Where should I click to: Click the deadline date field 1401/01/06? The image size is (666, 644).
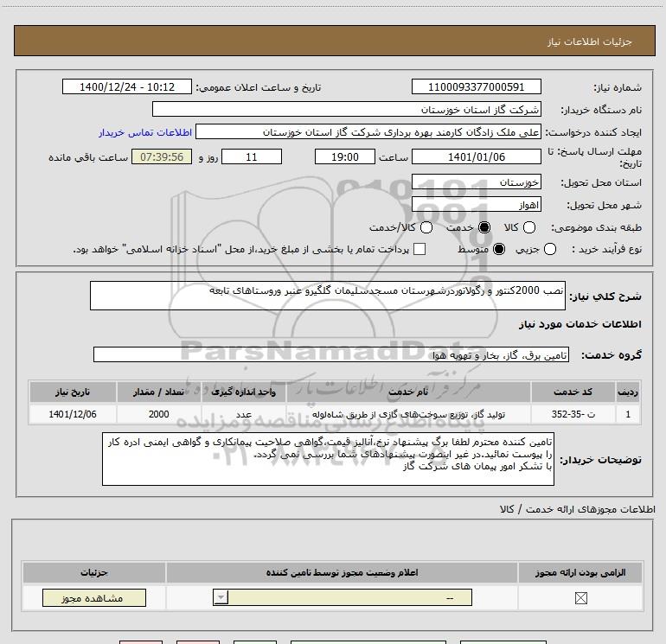point(476,156)
